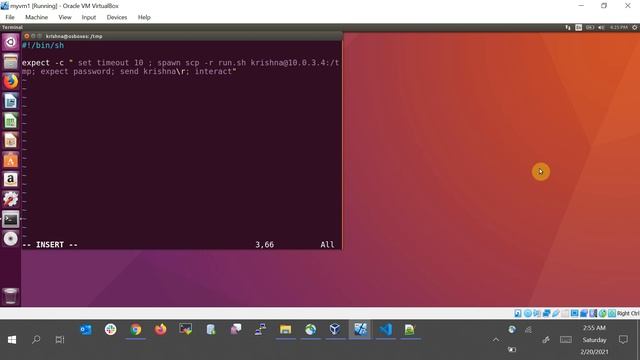
Task: Open Google Chrome from the Windows taskbar
Action: tap(136, 329)
